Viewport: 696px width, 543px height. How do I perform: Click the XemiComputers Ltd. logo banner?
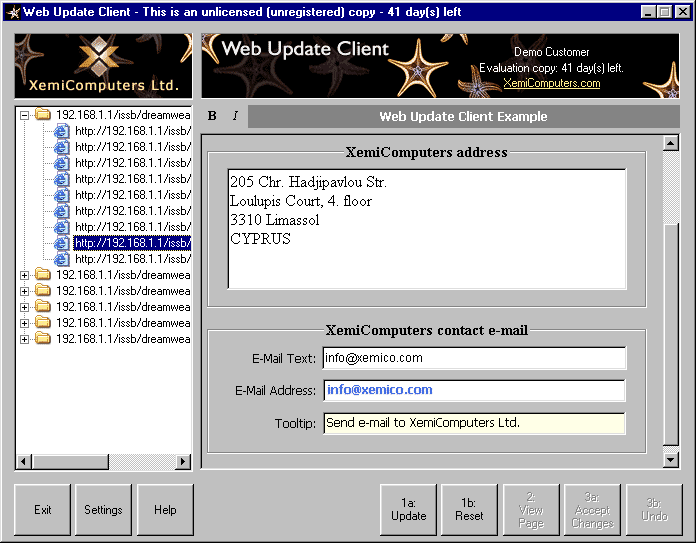tap(103, 66)
